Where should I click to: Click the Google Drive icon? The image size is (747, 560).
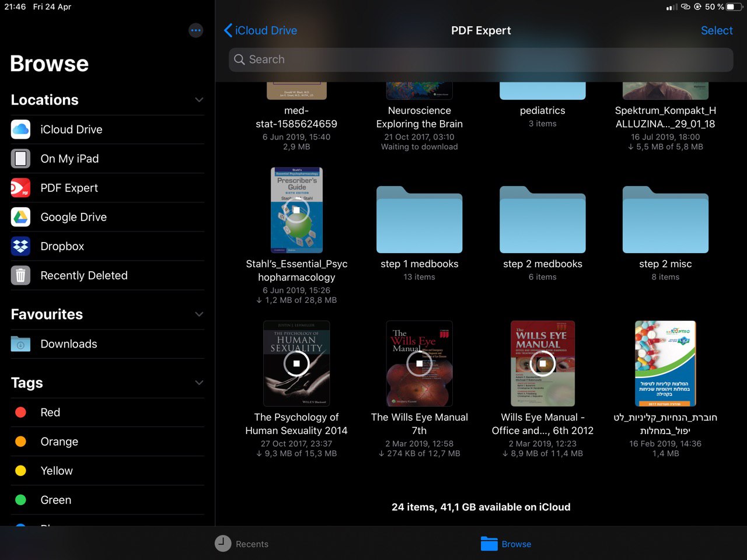click(20, 217)
